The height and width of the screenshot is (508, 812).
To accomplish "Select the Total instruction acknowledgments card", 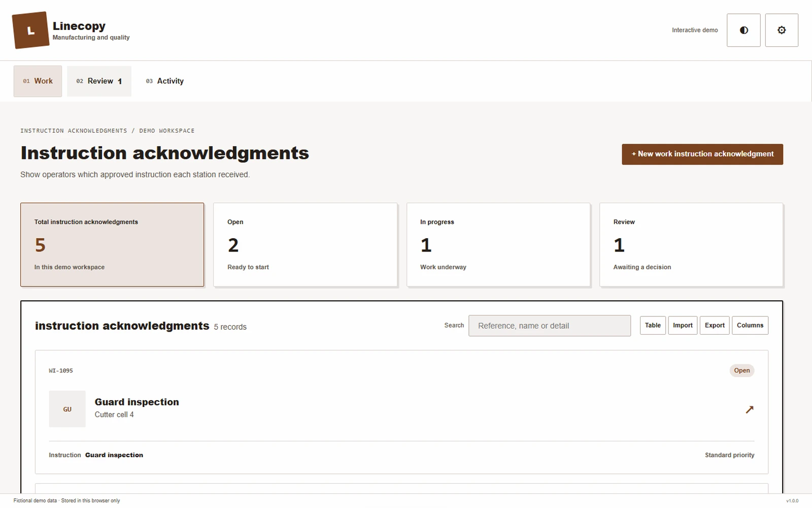I will (x=112, y=245).
